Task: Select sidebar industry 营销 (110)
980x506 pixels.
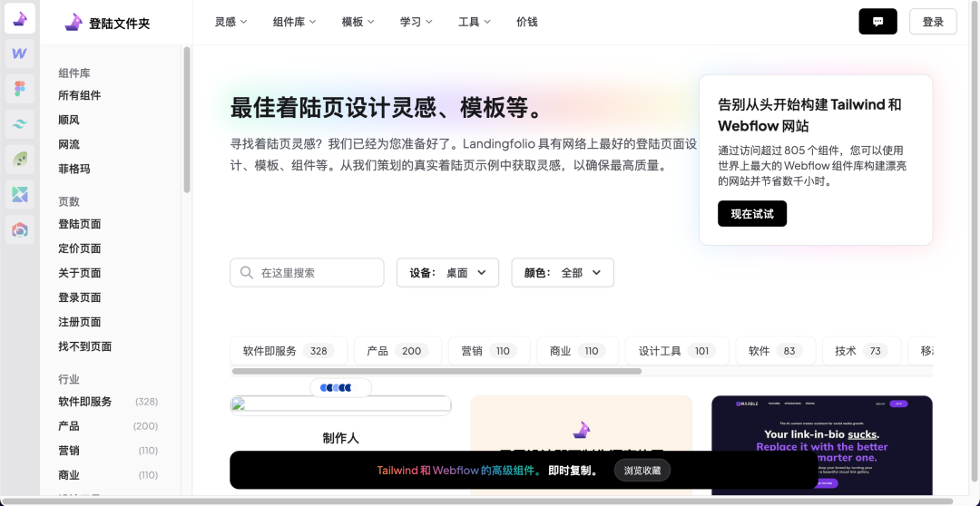Action: click(x=108, y=451)
